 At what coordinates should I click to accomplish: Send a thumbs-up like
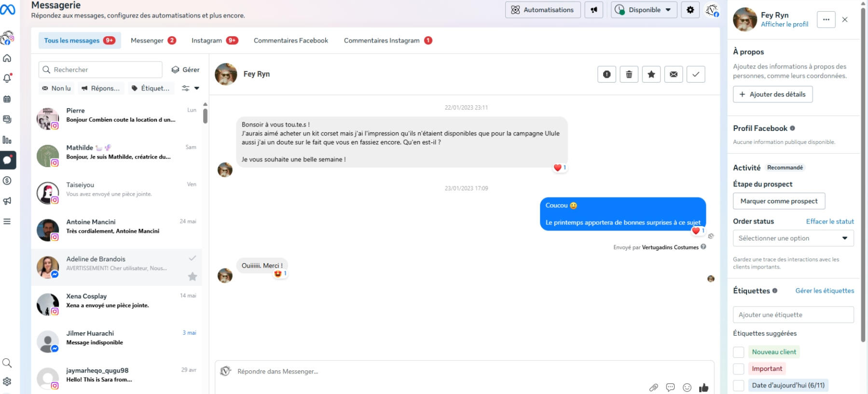pos(704,387)
